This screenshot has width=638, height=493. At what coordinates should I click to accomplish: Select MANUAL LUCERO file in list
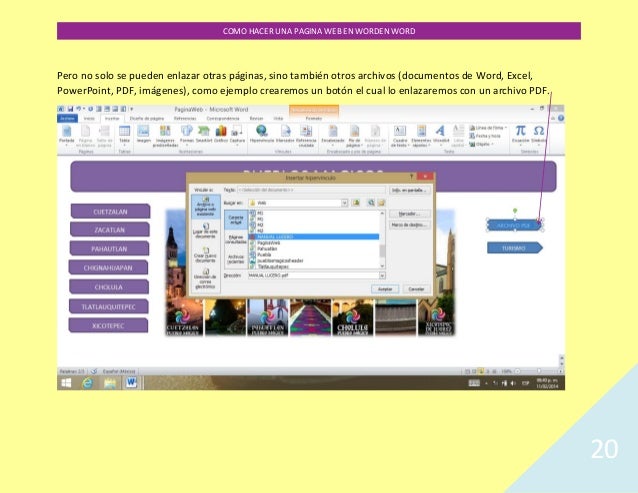tap(313, 237)
